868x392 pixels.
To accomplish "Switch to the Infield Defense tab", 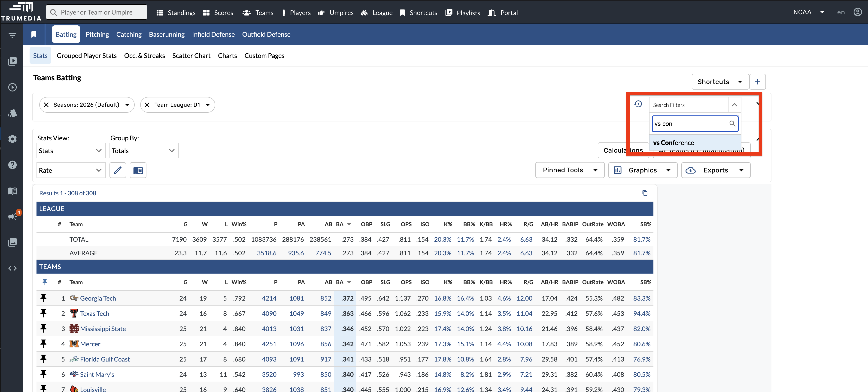I will (x=213, y=34).
